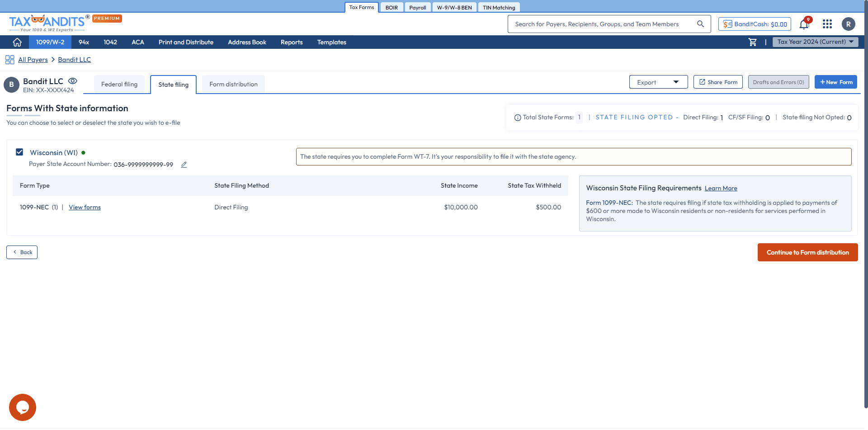Open the 94x menu
868x430 pixels.
[x=84, y=42]
